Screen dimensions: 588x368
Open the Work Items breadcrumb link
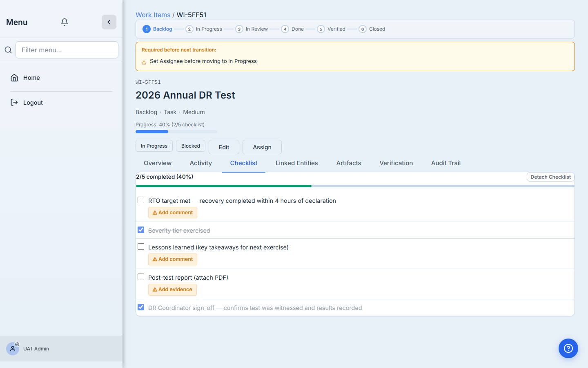pyautogui.click(x=153, y=15)
